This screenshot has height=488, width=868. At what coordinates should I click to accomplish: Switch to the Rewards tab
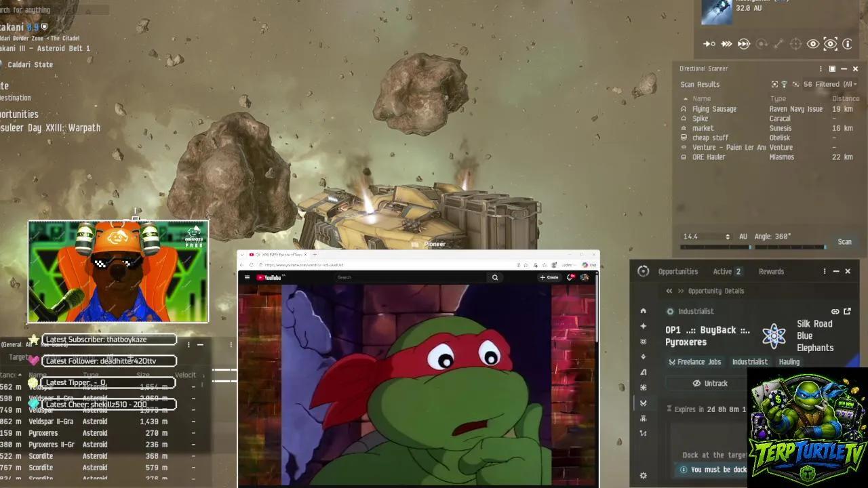tap(771, 271)
